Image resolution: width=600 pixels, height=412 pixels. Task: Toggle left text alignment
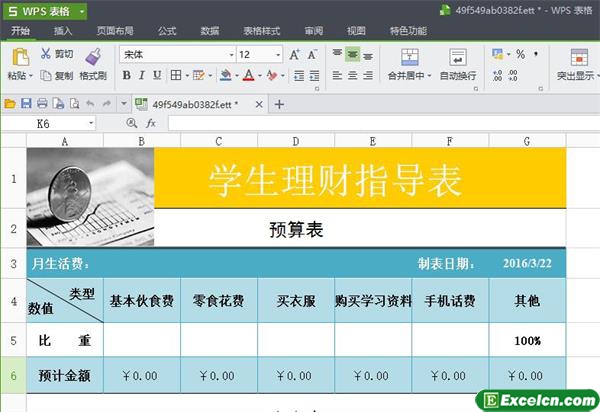pyautogui.click(x=337, y=76)
